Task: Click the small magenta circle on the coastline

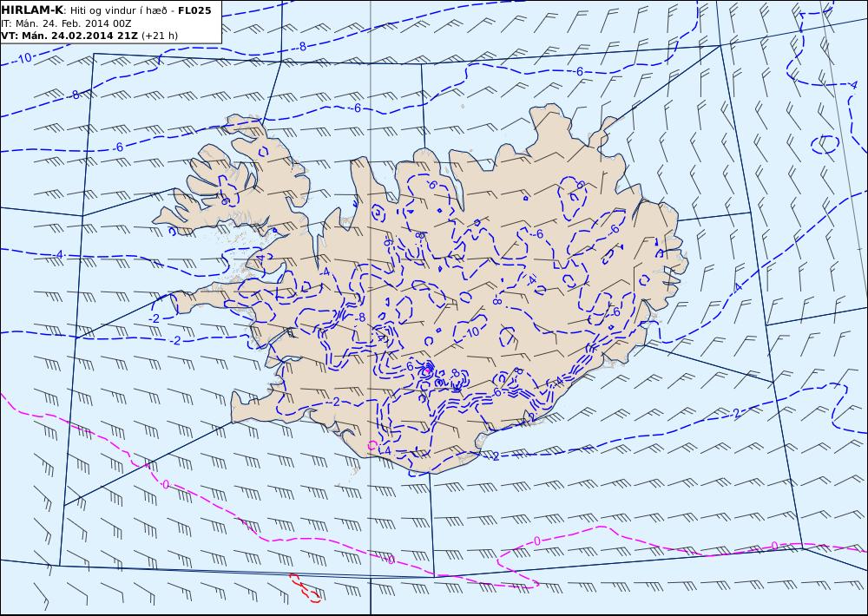Action: coord(372,445)
